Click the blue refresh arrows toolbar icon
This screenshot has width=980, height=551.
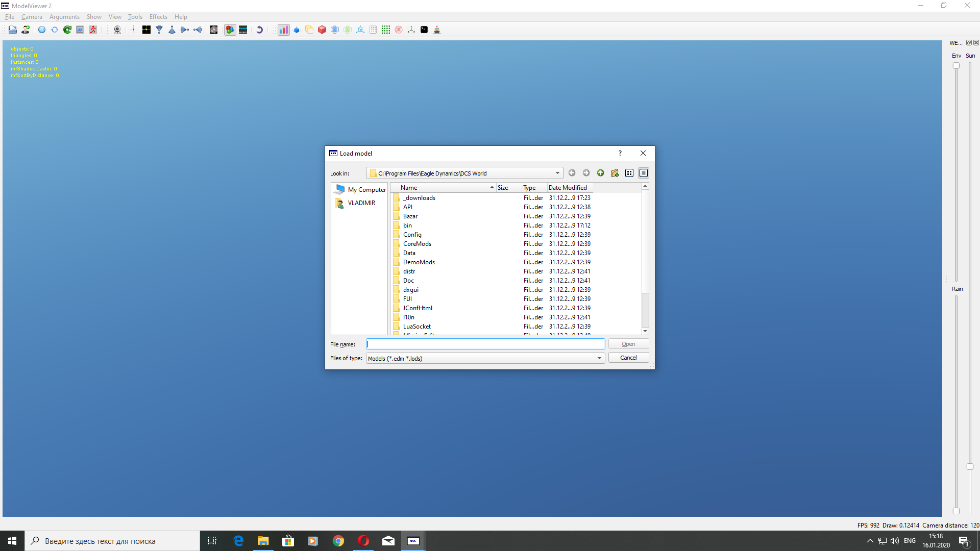coord(55,30)
